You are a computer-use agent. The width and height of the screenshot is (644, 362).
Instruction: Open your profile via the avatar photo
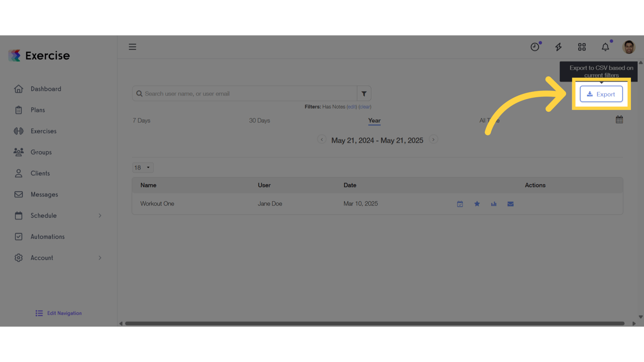[628, 47]
